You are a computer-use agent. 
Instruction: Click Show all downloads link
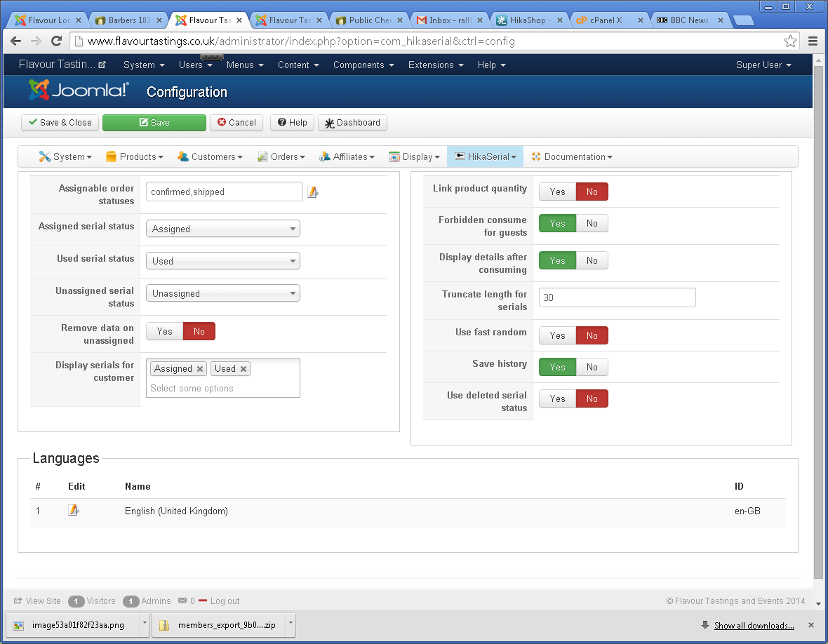(x=754, y=626)
